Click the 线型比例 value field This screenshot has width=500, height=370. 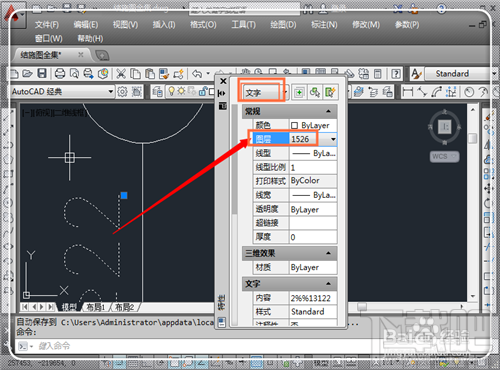[313, 167]
